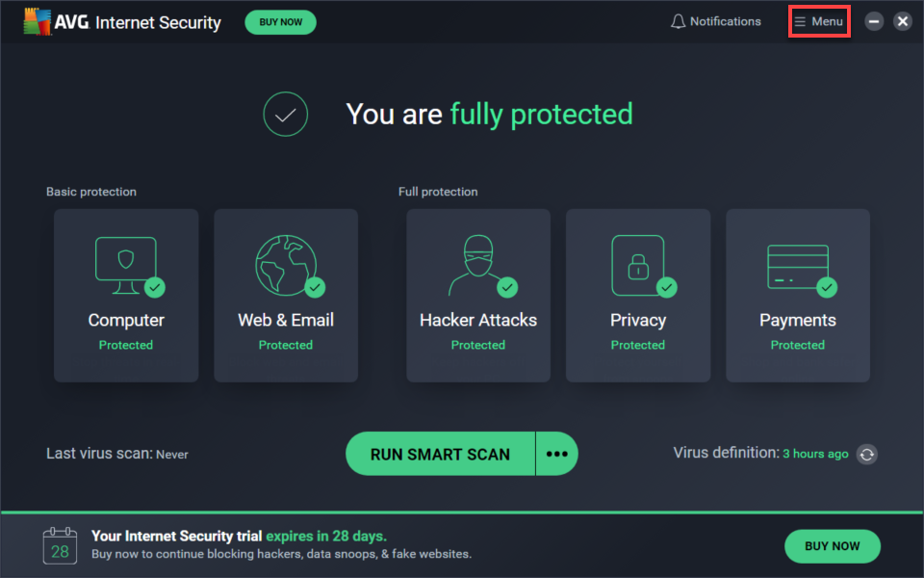Click the green check badge on Web & Email icon

click(x=316, y=287)
